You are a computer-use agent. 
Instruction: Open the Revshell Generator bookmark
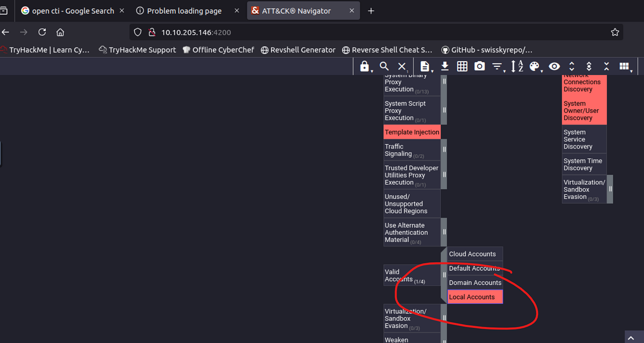[x=298, y=50]
